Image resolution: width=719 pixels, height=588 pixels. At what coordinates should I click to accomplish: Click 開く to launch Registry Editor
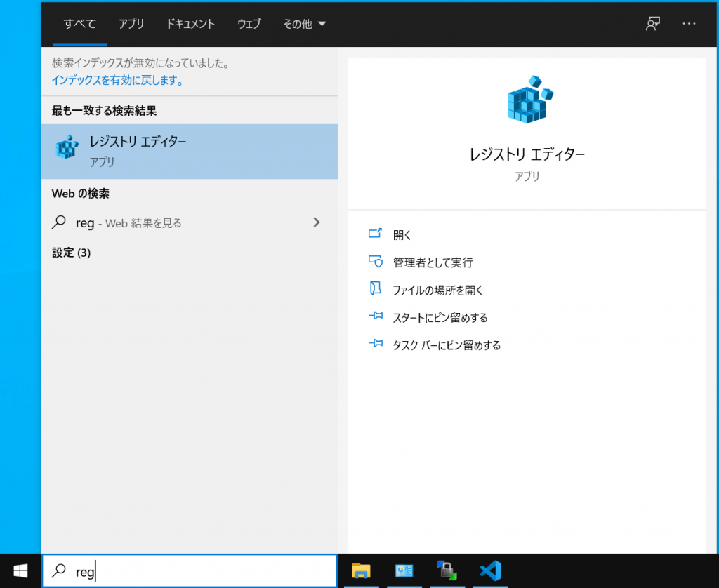click(x=402, y=235)
